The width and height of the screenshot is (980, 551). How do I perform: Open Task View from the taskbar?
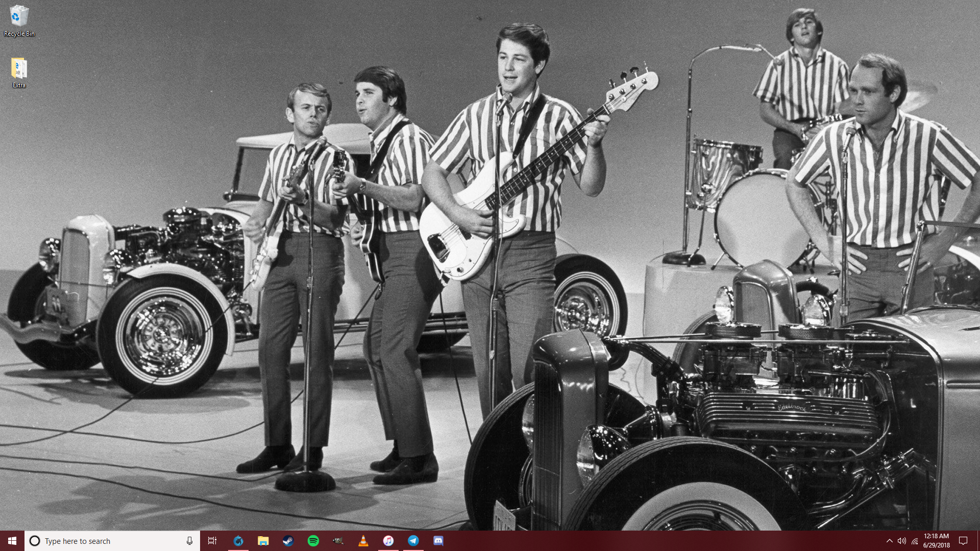point(212,541)
